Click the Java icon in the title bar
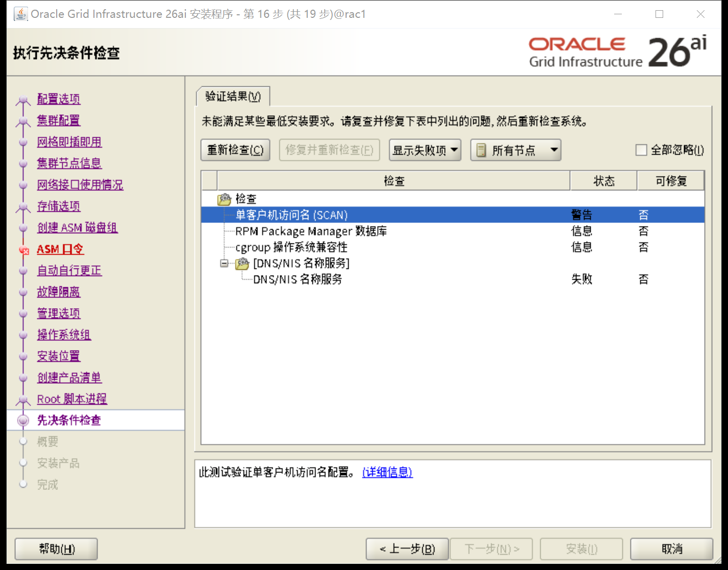 pyautogui.click(x=20, y=14)
